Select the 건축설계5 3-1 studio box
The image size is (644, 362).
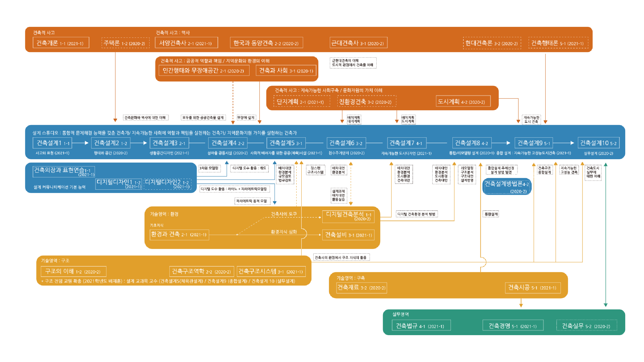coord(286,143)
